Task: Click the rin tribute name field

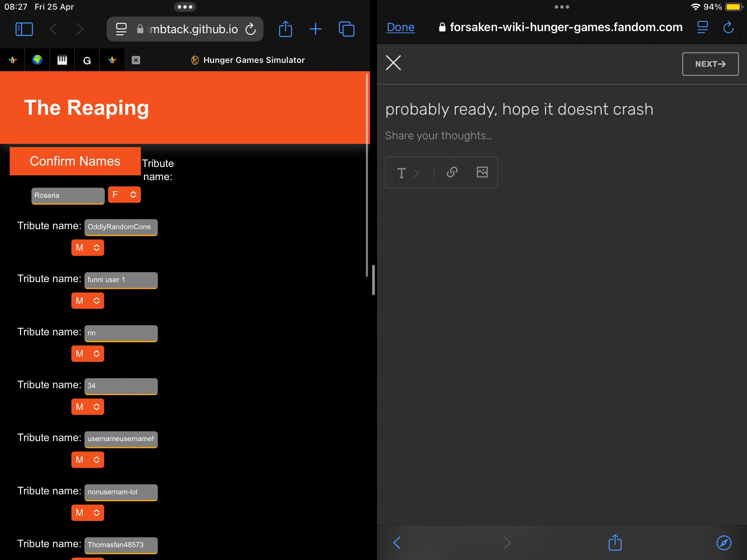Action: click(x=121, y=333)
